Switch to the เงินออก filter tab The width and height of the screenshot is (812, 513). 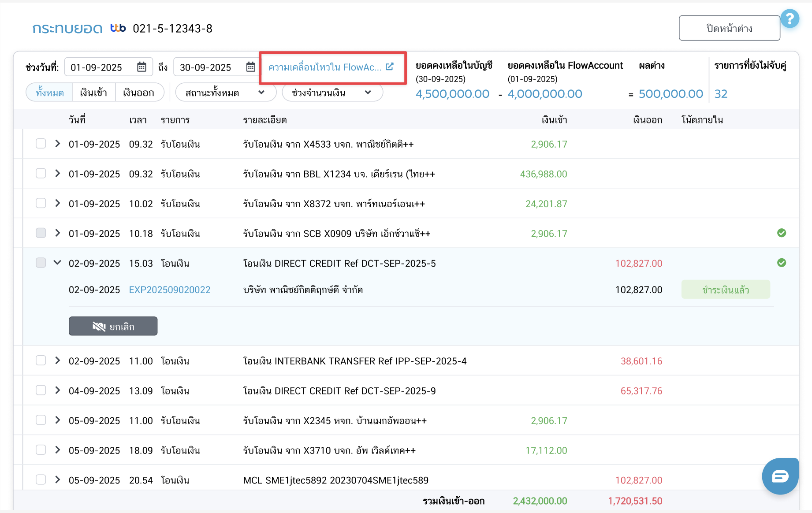pos(138,93)
